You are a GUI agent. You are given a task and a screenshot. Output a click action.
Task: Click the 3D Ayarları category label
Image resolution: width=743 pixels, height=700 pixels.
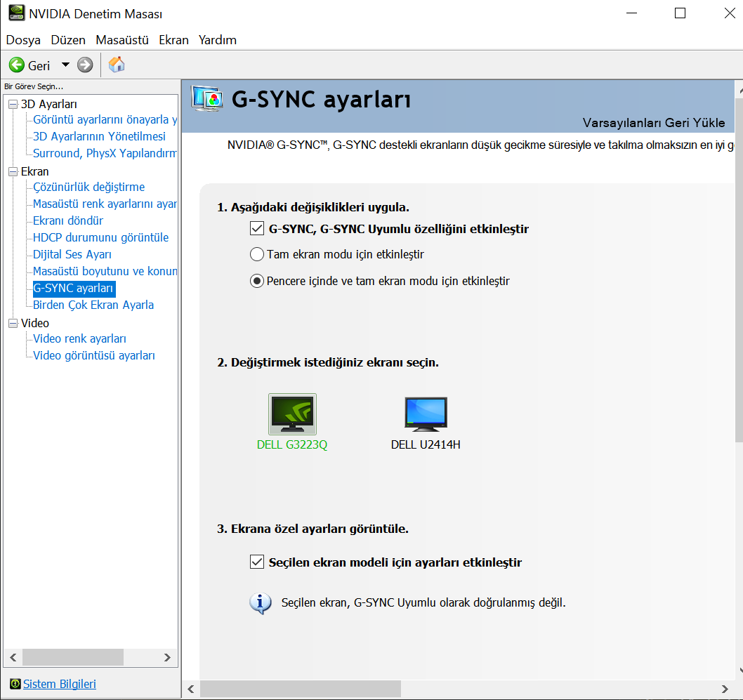pos(48,104)
